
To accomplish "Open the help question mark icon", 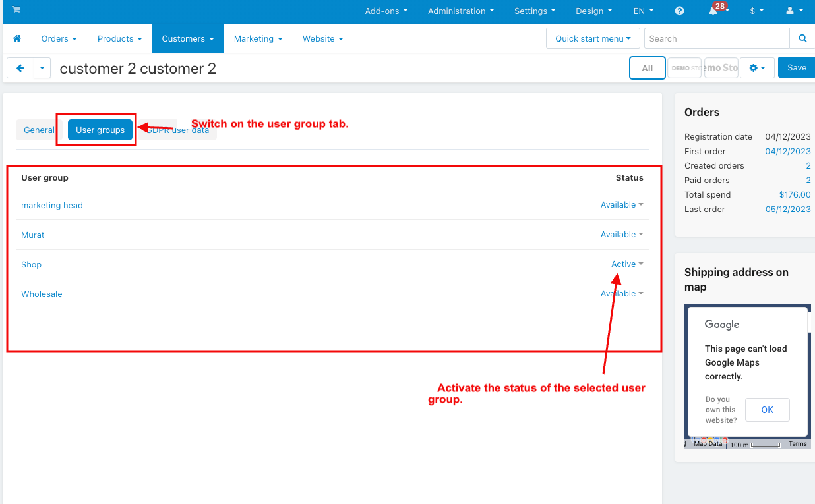I will pos(679,11).
